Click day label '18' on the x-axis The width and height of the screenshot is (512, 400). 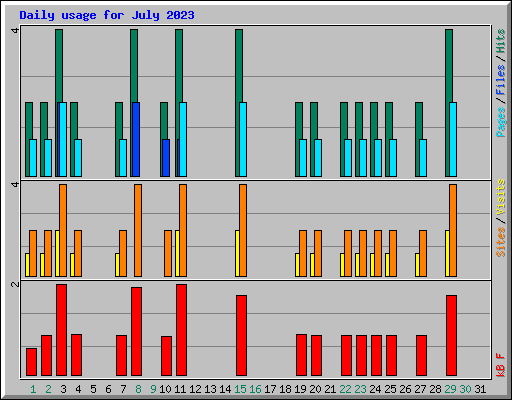point(285,389)
